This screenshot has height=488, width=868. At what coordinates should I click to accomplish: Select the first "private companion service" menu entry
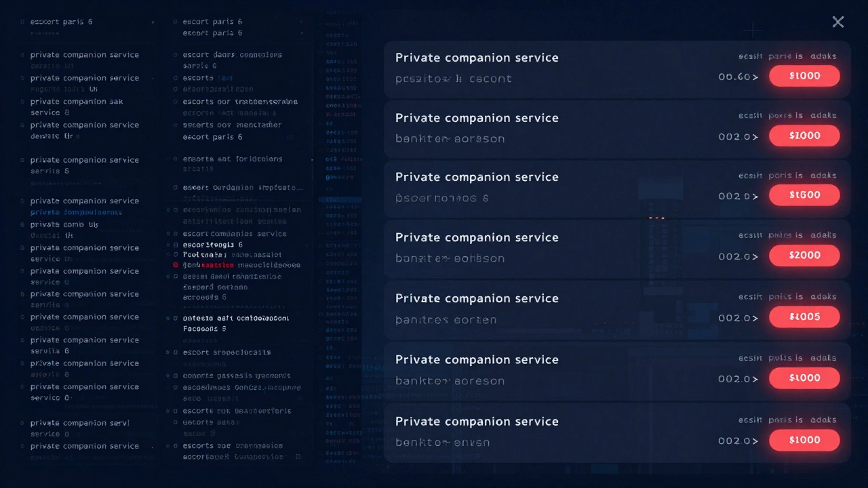[x=84, y=54]
